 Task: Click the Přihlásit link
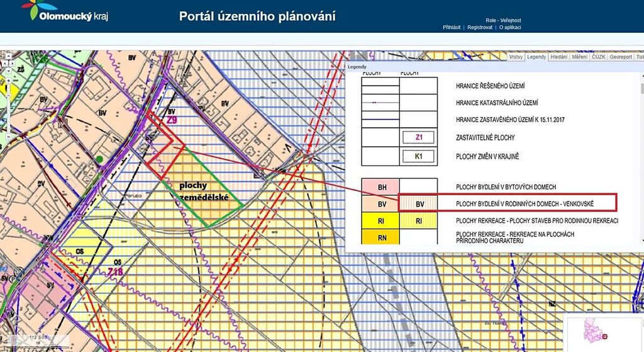[452, 28]
